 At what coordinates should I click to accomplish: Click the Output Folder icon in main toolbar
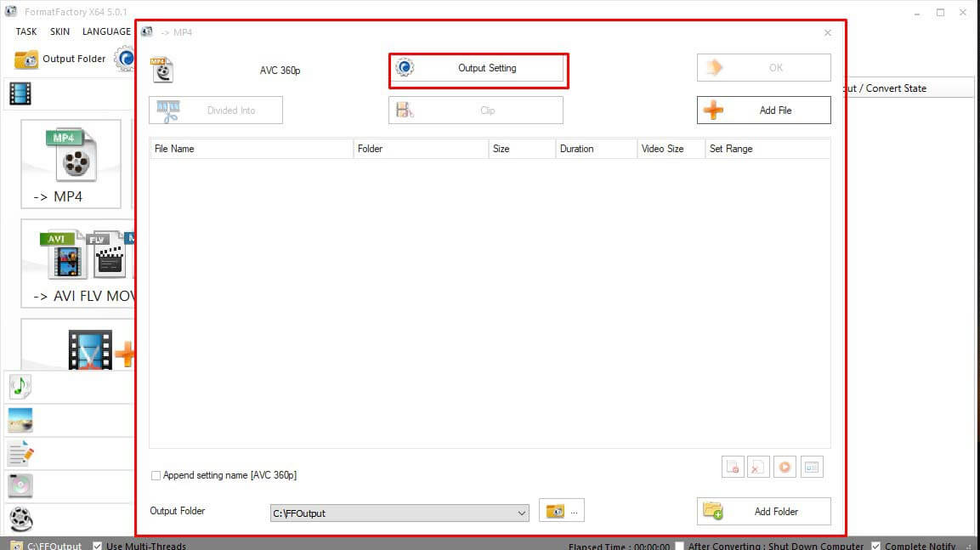26,60
